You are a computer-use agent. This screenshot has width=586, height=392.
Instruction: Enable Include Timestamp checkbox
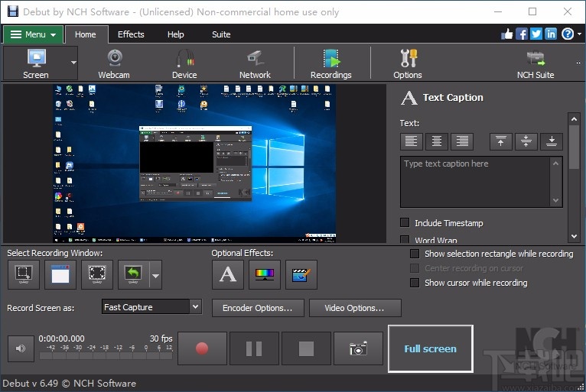[x=405, y=222]
